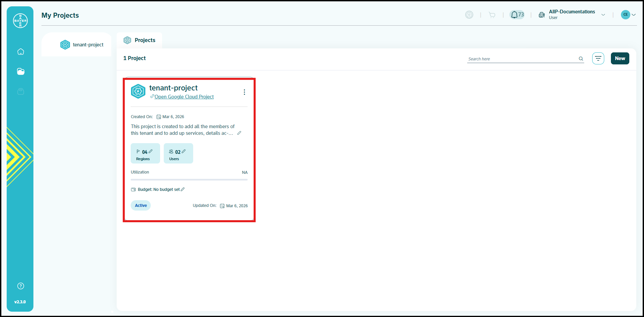Edit the Users count pencil icon

coord(184,151)
